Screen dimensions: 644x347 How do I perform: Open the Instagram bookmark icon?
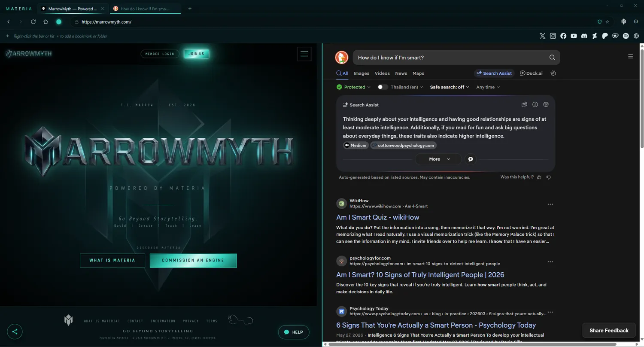pyautogui.click(x=553, y=36)
